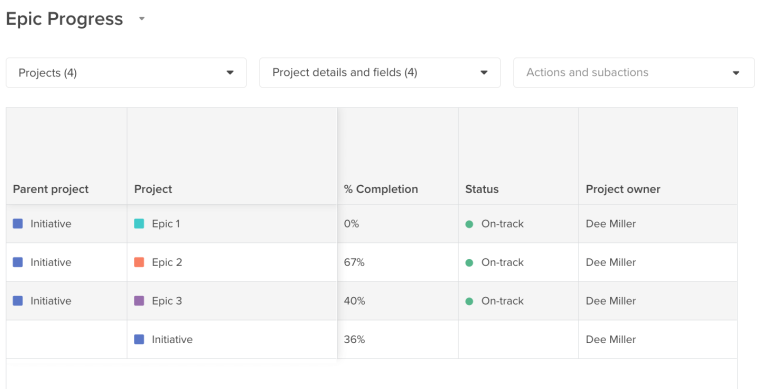The width and height of the screenshot is (767, 389).
Task: Expand Project details and fields (4) dropdown
Action: click(x=380, y=73)
